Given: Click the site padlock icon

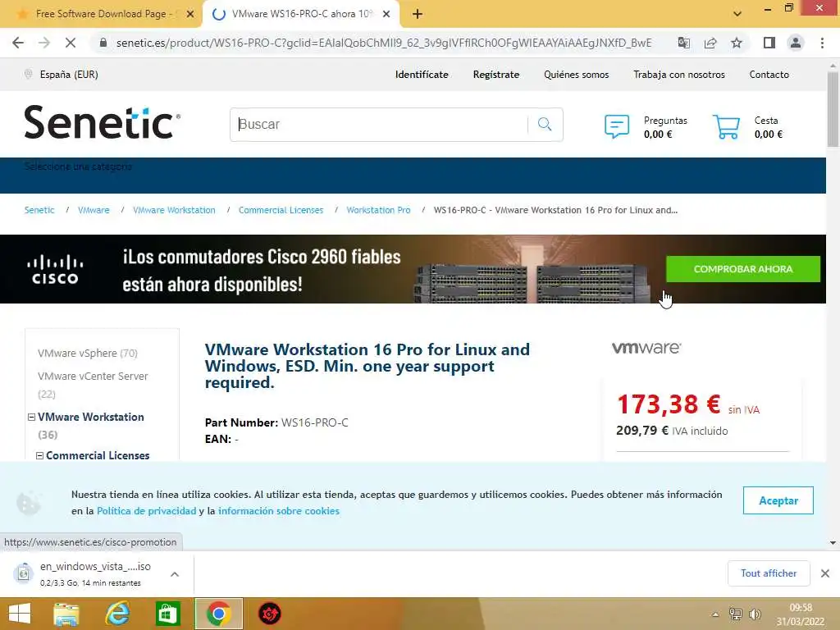Looking at the screenshot, I should (103, 43).
